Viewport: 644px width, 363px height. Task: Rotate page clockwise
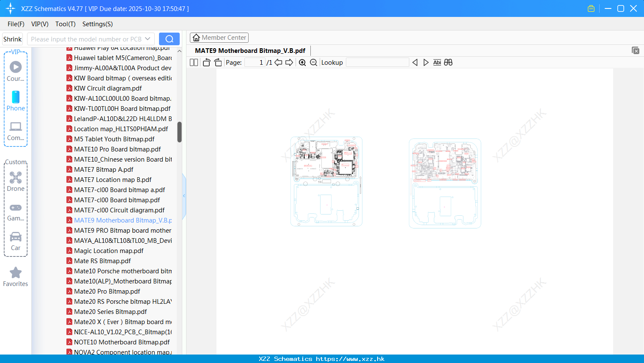218,63
